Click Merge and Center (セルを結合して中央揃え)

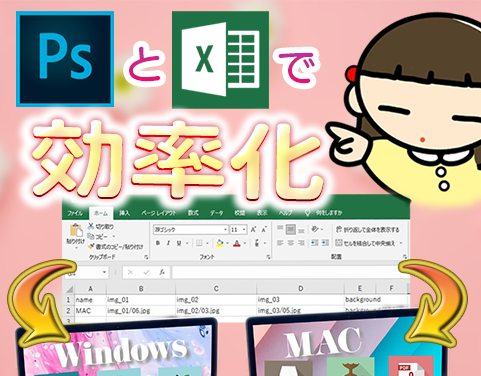[365, 243]
